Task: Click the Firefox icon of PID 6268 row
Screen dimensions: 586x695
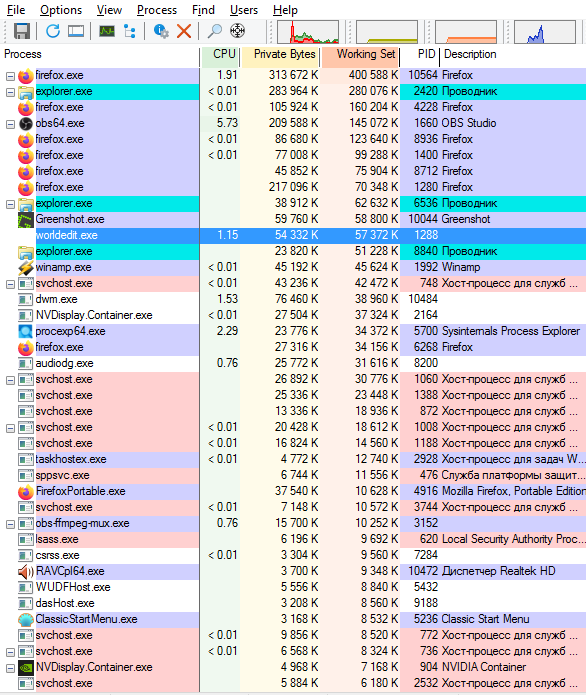Action: [x=26, y=348]
